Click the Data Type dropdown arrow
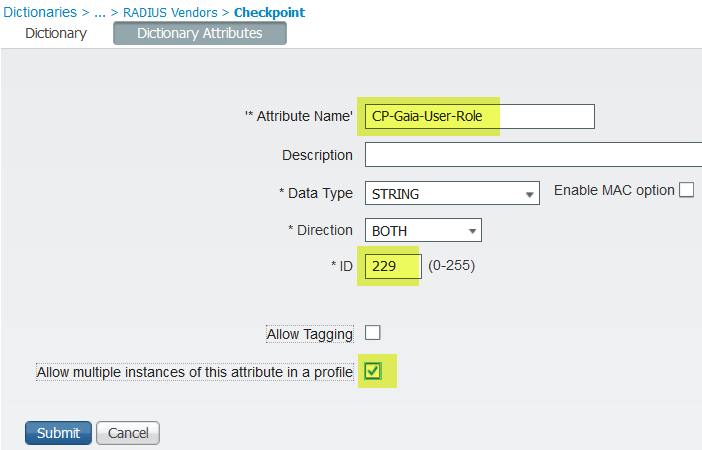This screenshot has width=702, height=450. (529, 194)
